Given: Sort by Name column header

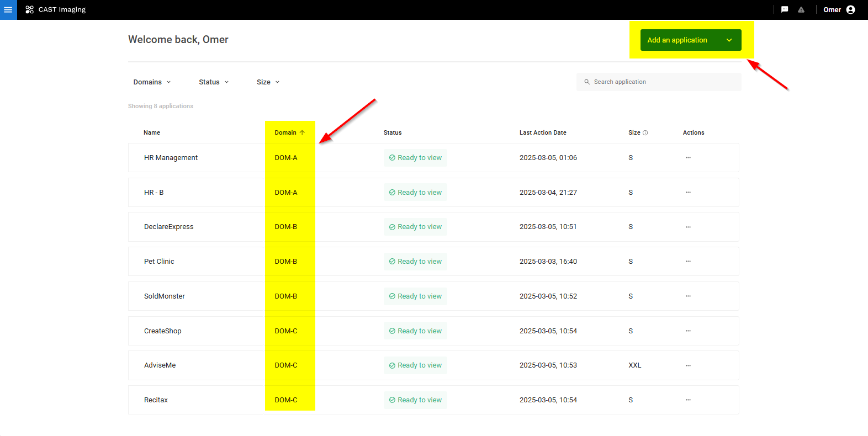Looking at the screenshot, I should 152,132.
